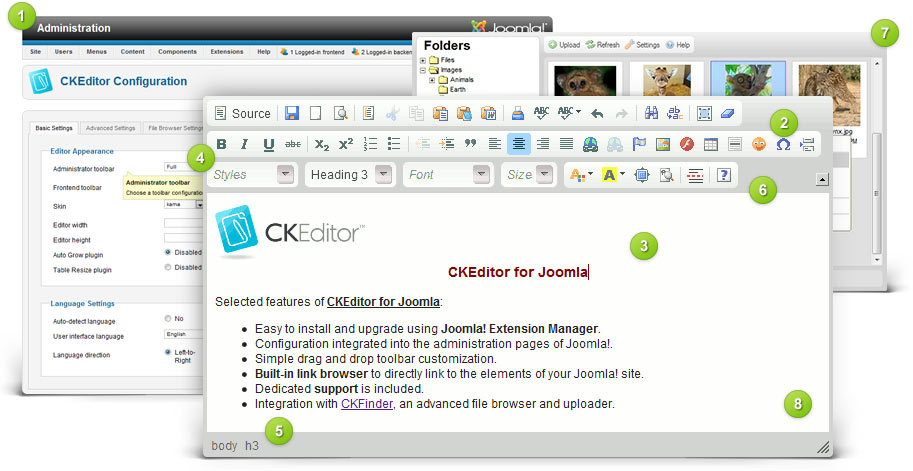Image resolution: width=913 pixels, height=471 pixels.
Task: Open the Heading 3 format dropdown
Action: click(x=350, y=175)
